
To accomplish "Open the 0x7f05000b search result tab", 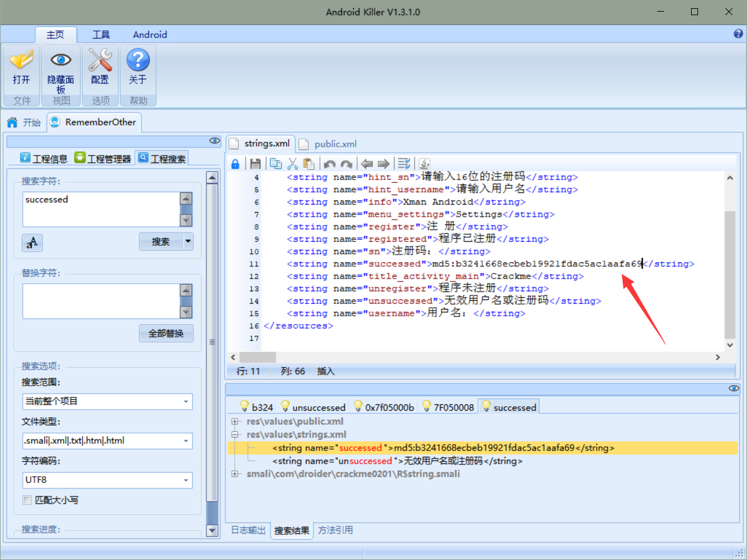I will coord(385,407).
